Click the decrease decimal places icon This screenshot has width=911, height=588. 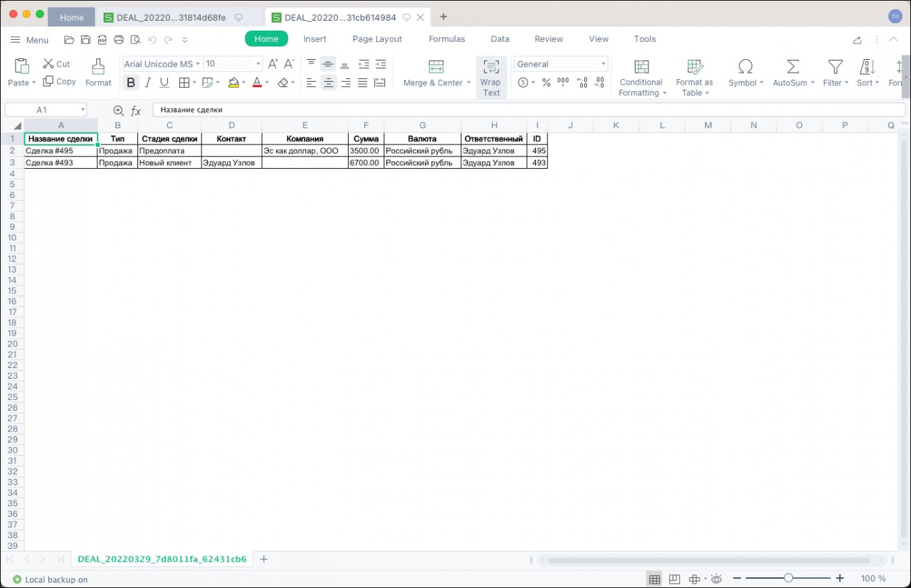pos(601,83)
